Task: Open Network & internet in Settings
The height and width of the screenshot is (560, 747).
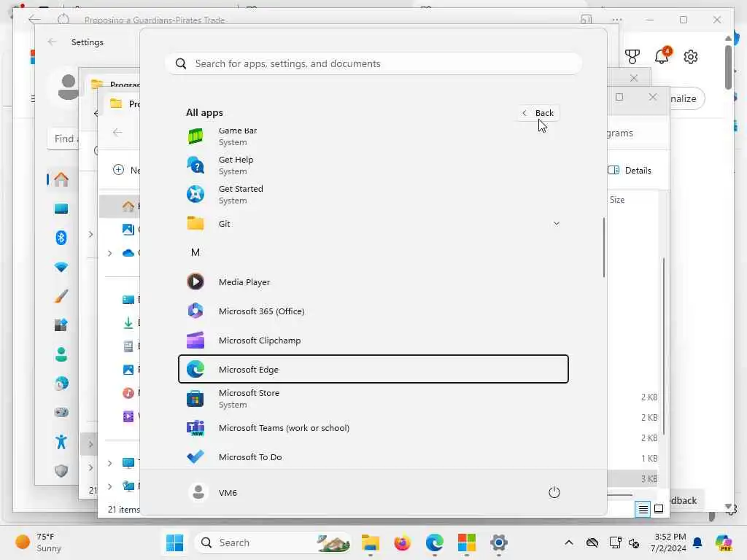Action: 61,267
